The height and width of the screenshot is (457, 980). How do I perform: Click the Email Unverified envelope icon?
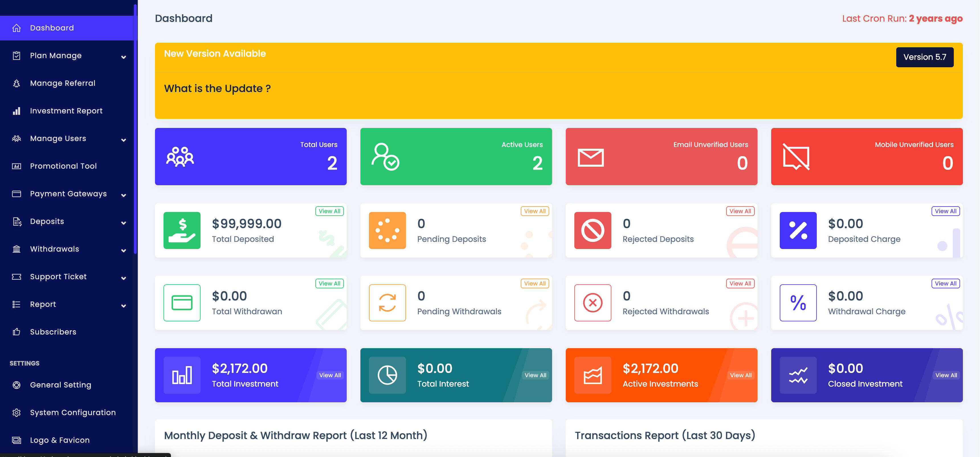pos(591,158)
